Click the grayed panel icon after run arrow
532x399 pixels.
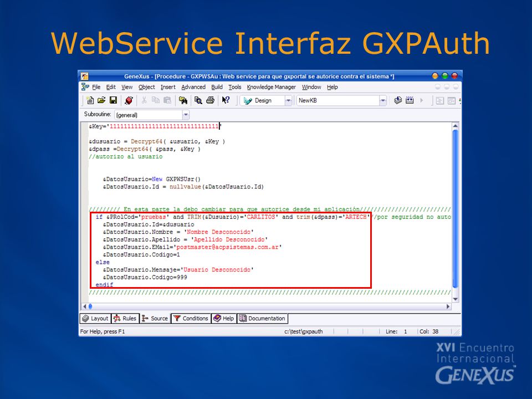tap(439, 100)
